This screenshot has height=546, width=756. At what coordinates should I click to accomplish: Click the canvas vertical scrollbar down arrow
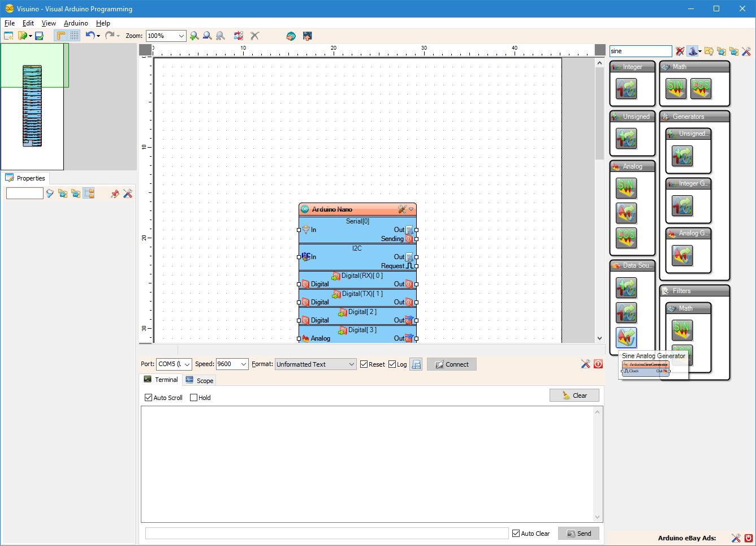[x=600, y=338]
